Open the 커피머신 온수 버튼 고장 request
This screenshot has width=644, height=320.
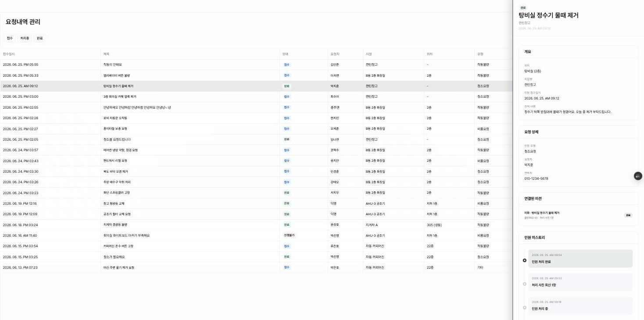(118, 246)
